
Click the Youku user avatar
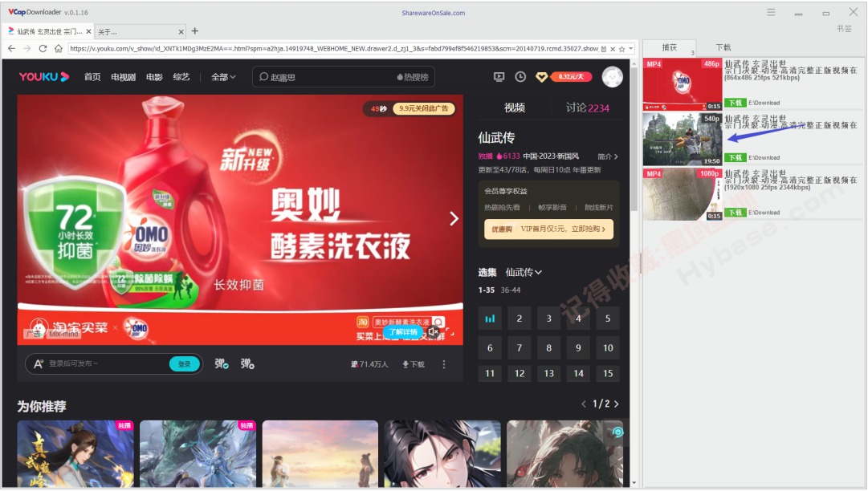point(613,77)
